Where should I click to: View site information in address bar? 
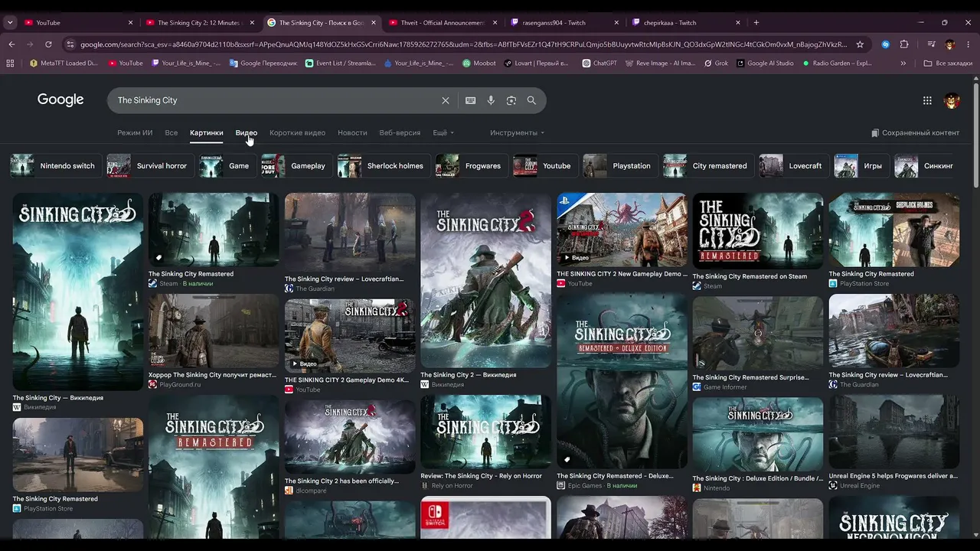70,44
